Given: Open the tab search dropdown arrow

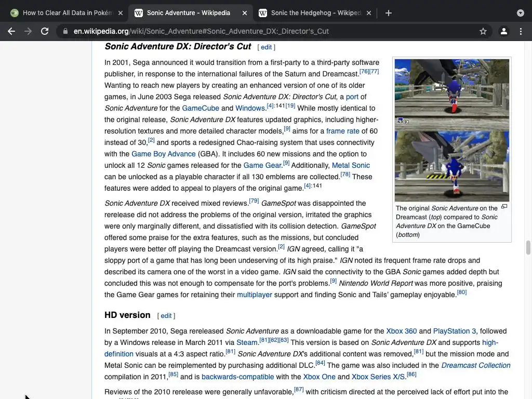Looking at the screenshot, I should [x=521, y=13].
